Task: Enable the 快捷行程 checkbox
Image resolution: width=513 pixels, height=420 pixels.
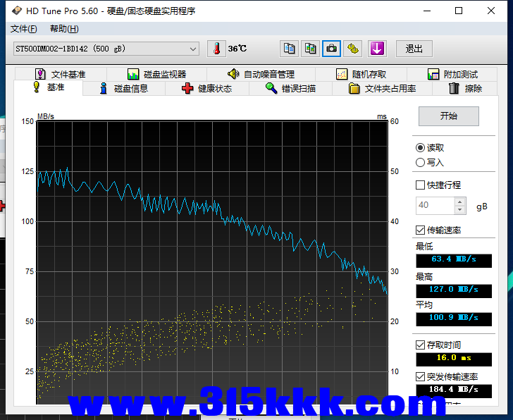Action: tap(421, 185)
